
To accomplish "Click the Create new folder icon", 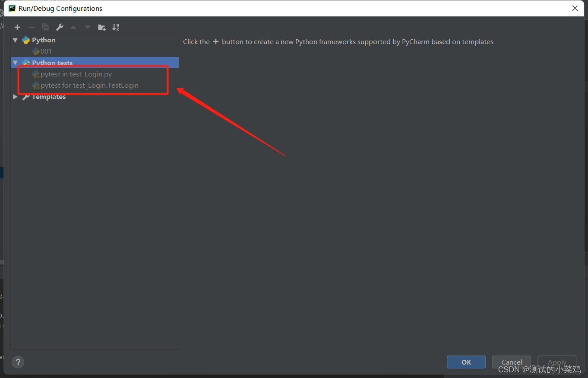I will point(101,27).
